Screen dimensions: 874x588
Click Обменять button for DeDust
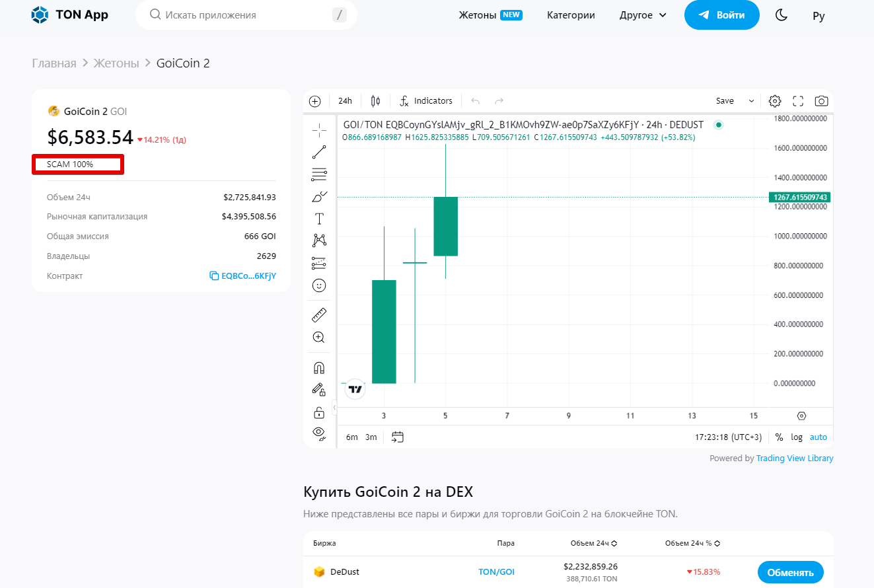coord(790,572)
